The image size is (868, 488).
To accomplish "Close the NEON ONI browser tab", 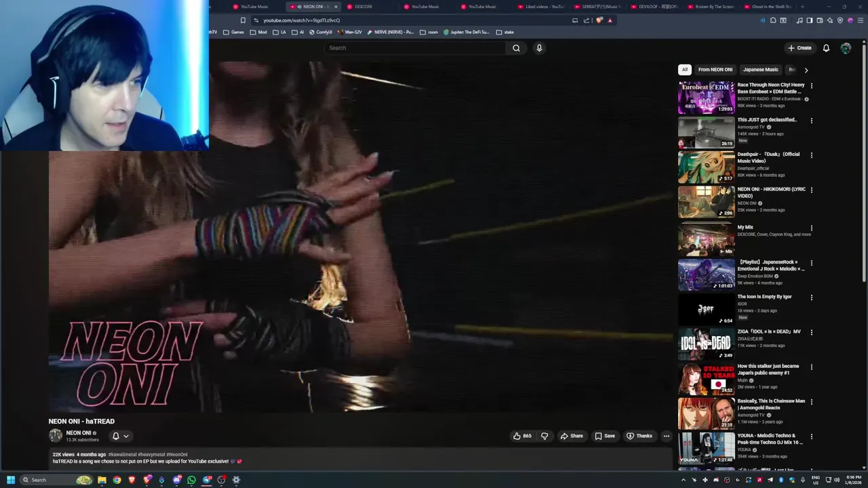I will click(336, 7).
